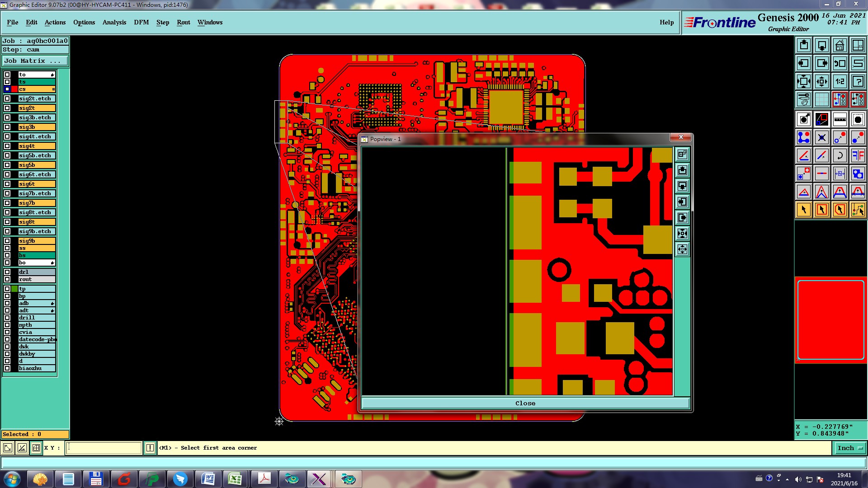Viewport: 868px width, 488px height.
Task: Click the mirror feature tool icon
Action: (x=858, y=155)
